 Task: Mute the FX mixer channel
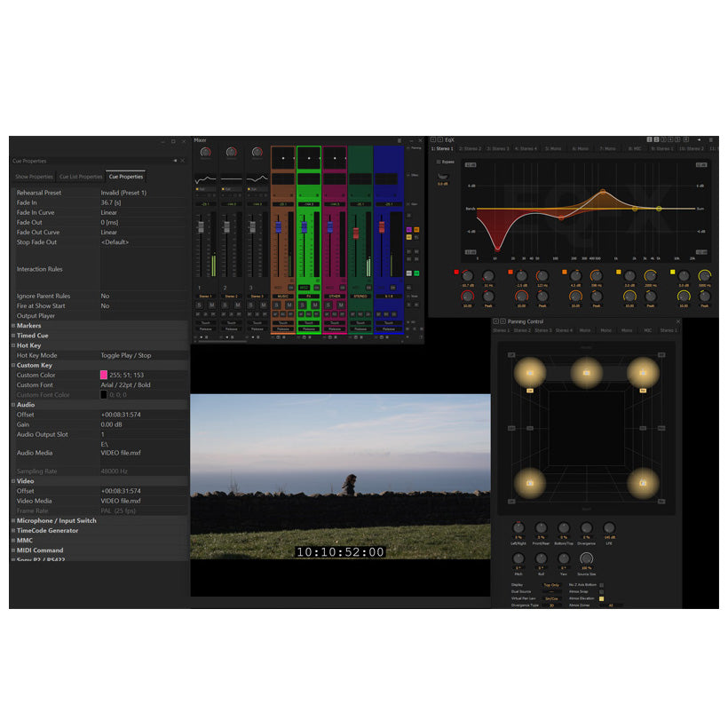tap(315, 305)
